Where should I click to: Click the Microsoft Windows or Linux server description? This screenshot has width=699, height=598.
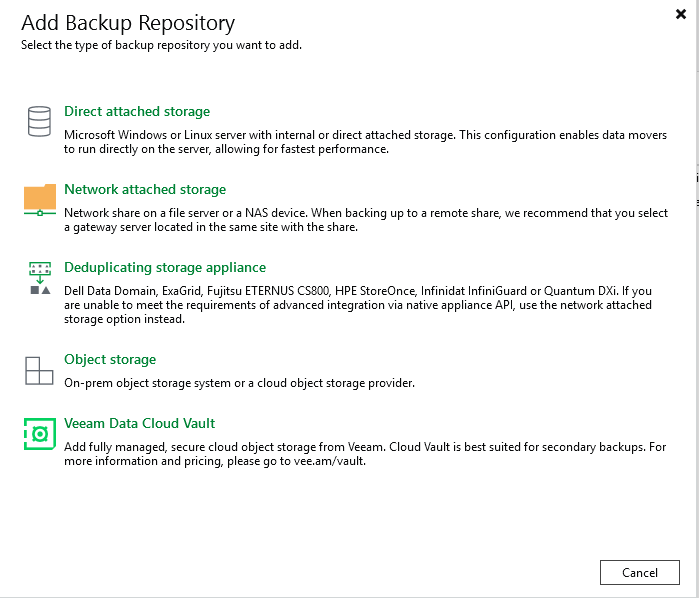coord(365,141)
